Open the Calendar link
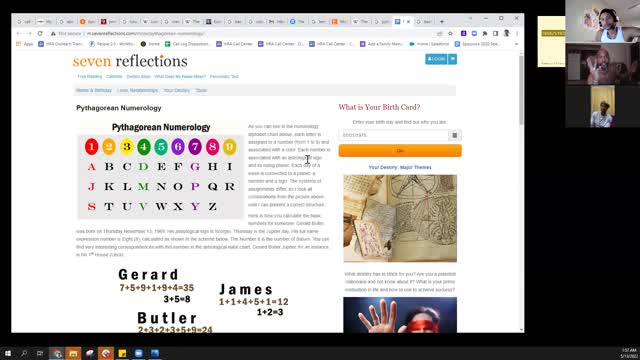Image resolution: width=640 pixels, height=360 pixels. [114, 76]
